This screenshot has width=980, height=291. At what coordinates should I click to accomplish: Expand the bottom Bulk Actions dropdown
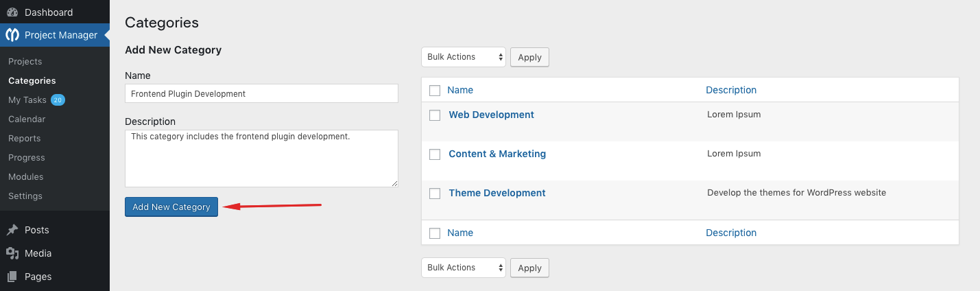(x=463, y=268)
